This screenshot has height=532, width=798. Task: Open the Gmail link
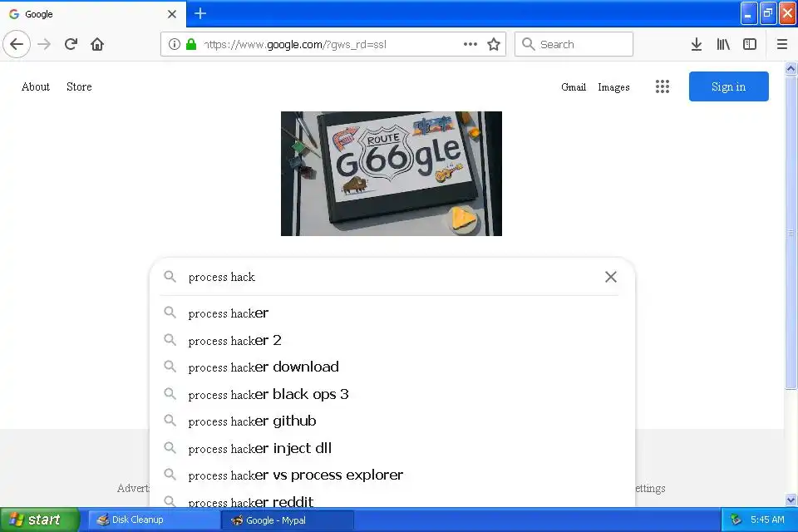(x=574, y=87)
